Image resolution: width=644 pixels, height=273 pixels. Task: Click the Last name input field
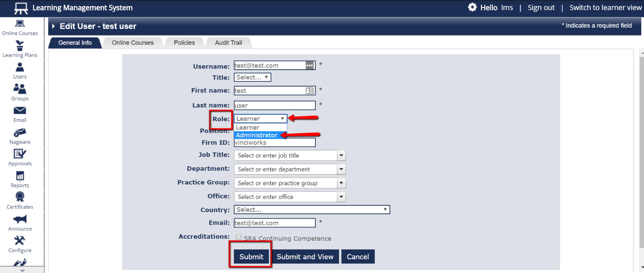click(x=275, y=105)
